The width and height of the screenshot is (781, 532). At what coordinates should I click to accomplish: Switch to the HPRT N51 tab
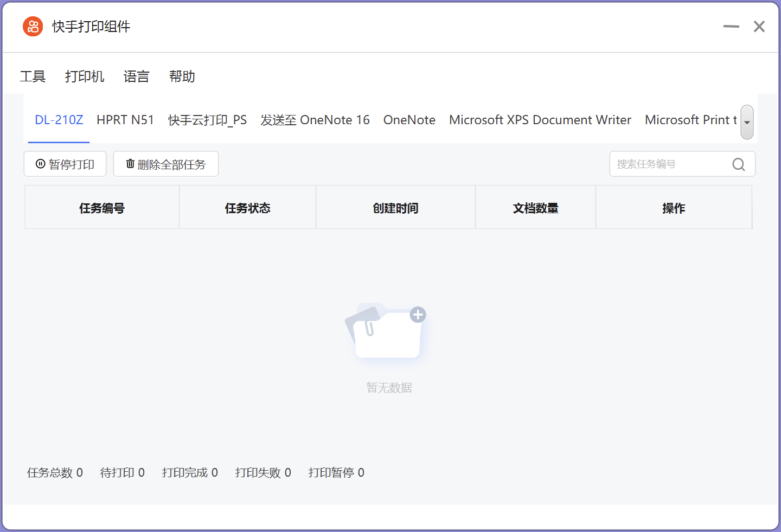125,120
